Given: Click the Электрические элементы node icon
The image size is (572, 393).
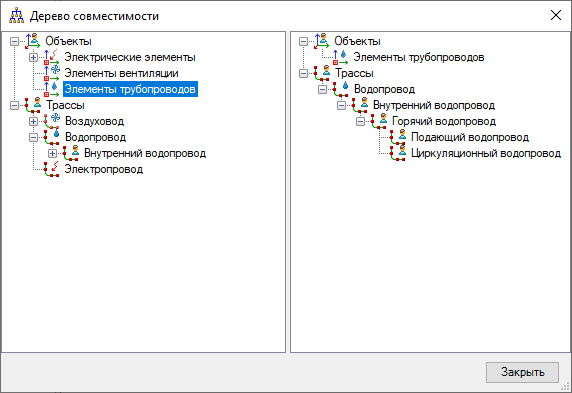Looking at the screenshot, I should pyautogui.click(x=52, y=57).
